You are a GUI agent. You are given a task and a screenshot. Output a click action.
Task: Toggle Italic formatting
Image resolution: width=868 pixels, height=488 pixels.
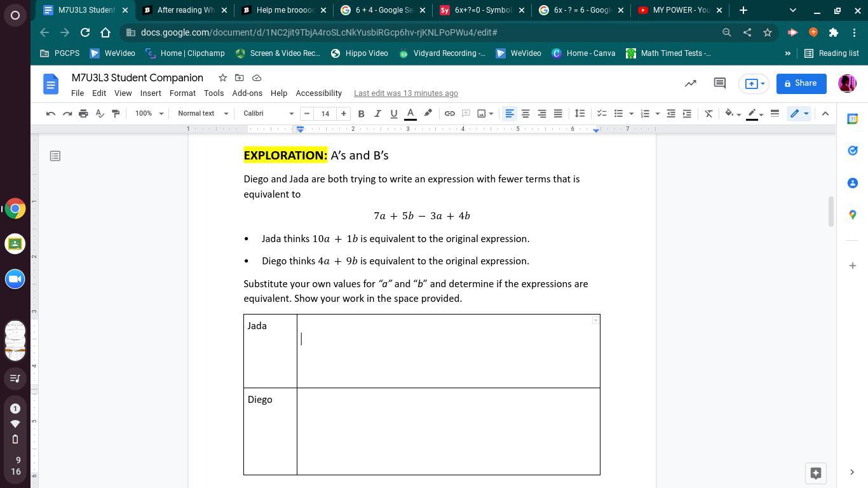[x=377, y=114]
